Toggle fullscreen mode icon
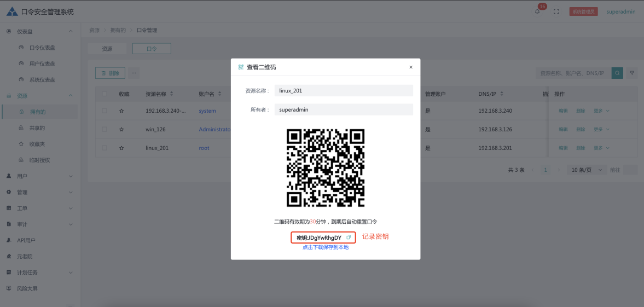The image size is (644, 307). [x=556, y=11]
